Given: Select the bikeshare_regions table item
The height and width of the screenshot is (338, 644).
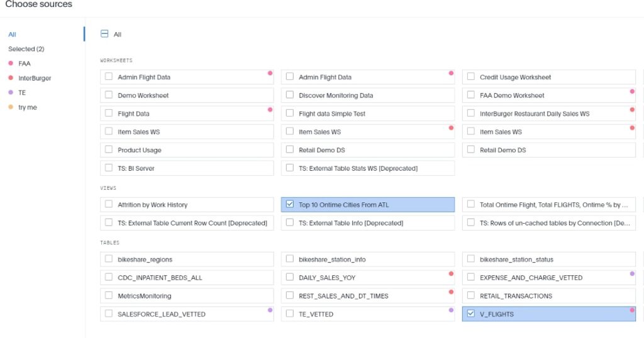Looking at the screenshot, I should pos(145,259).
